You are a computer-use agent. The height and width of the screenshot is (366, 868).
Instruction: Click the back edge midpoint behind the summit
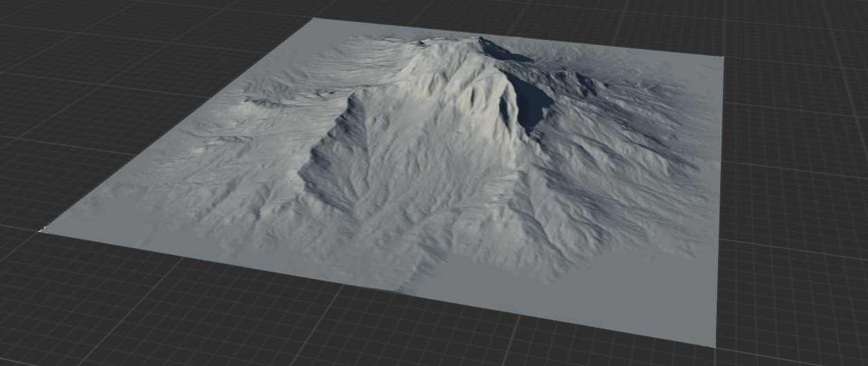pyautogui.click(x=518, y=38)
